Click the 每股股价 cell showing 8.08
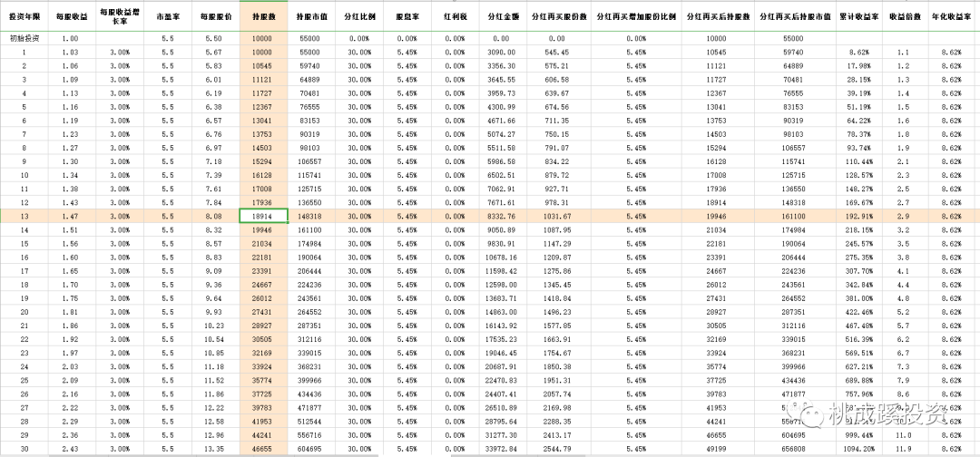The height and width of the screenshot is (457, 980). click(215, 216)
